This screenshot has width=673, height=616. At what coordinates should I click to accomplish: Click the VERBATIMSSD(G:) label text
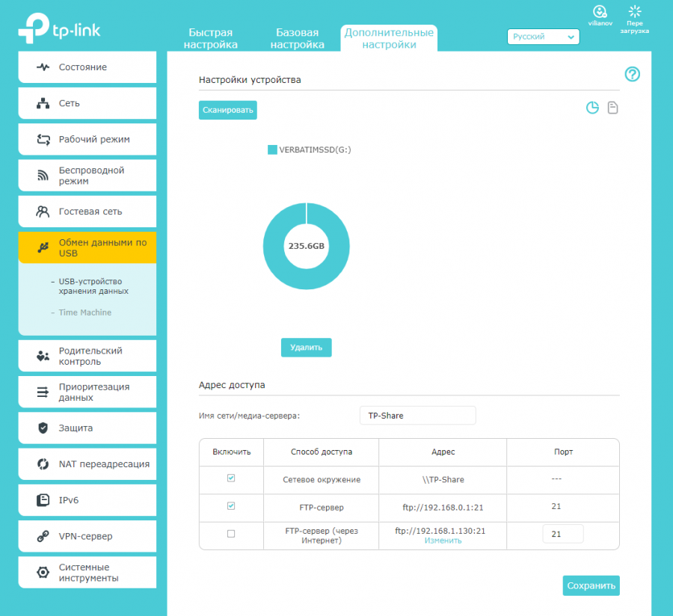pyautogui.click(x=315, y=150)
